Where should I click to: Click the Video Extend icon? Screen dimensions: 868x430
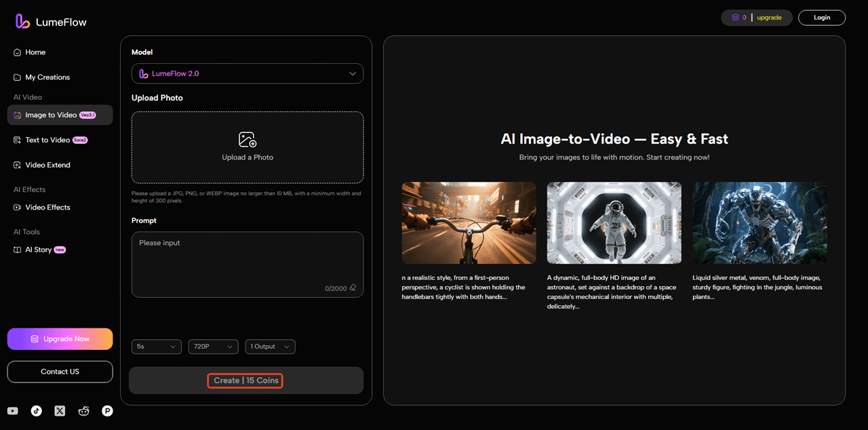pos(16,165)
